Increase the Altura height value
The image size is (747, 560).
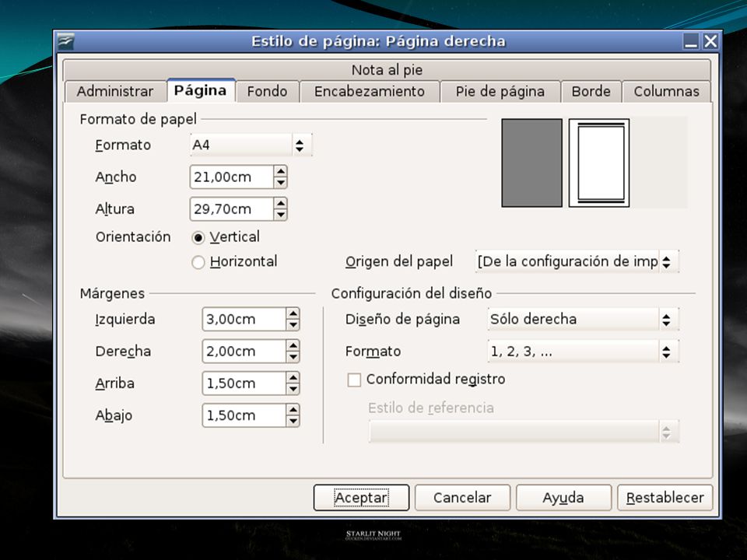coord(281,203)
